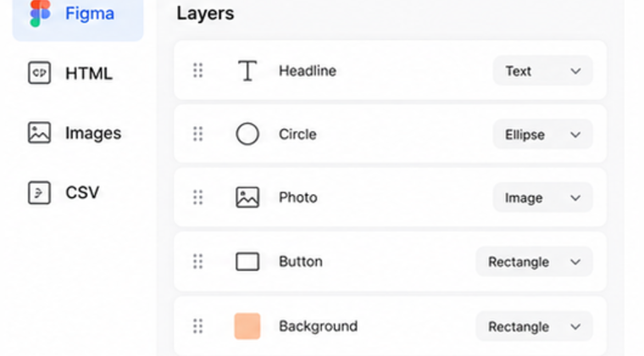The width and height of the screenshot is (644, 356).
Task: Click the text T icon for Headline
Action: pos(247,70)
